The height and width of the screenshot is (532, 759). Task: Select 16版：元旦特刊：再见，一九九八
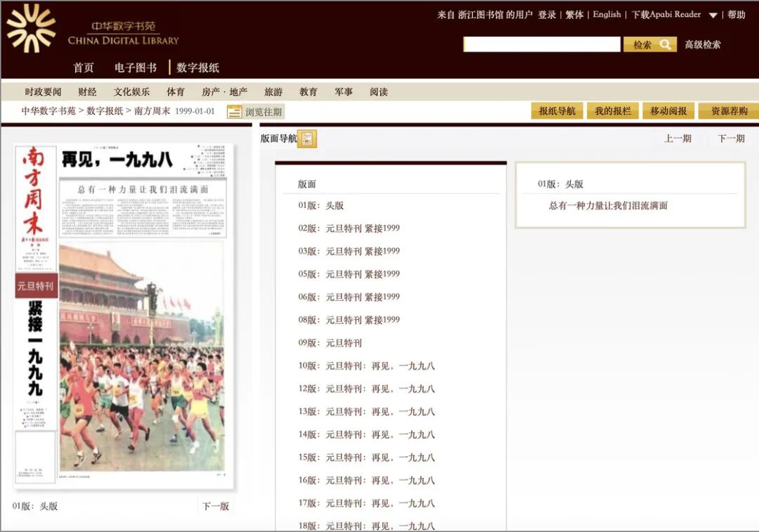(x=366, y=480)
